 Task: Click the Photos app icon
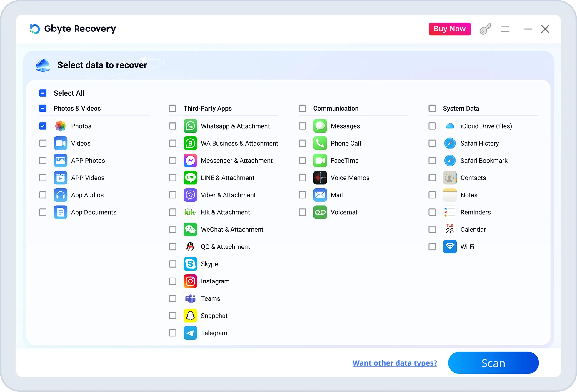click(61, 126)
